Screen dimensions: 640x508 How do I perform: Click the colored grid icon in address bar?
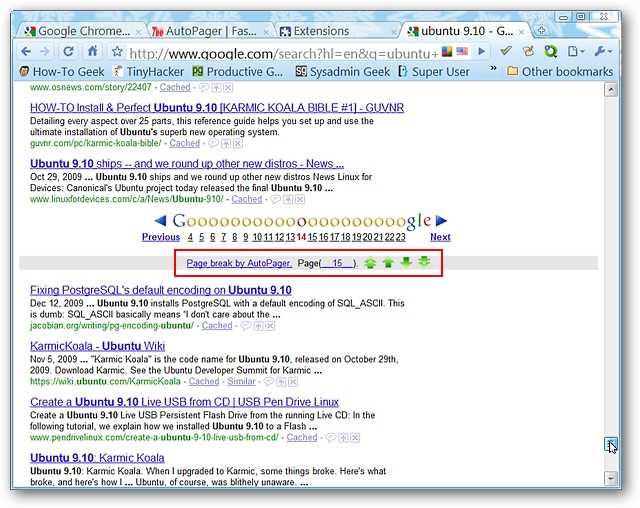[447, 52]
